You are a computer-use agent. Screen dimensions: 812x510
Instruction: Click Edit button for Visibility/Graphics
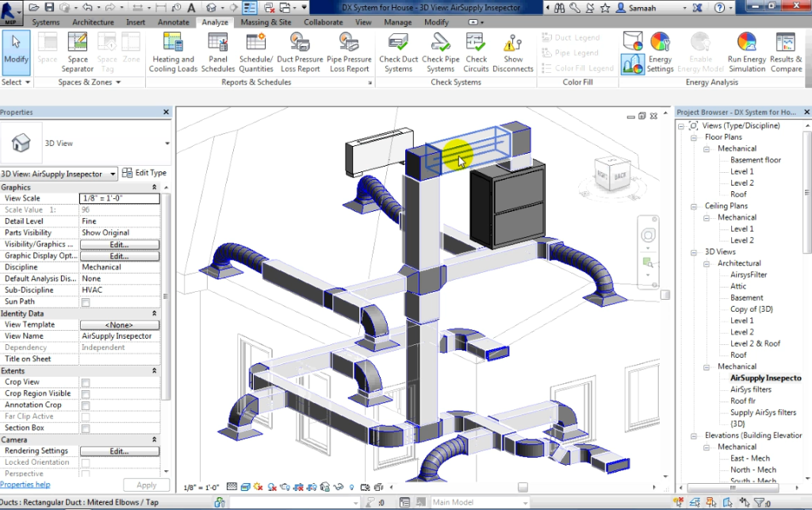pyautogui.click(x=120, y=244)
